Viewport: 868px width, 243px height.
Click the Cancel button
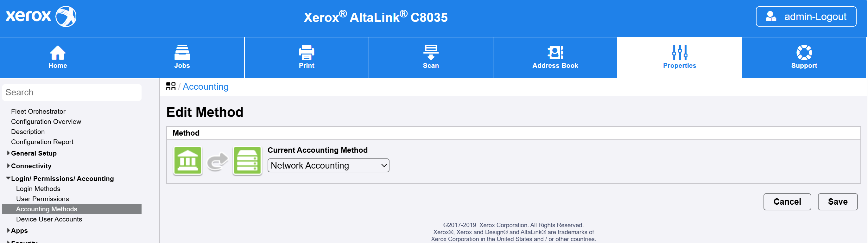[x=787, y=201]
